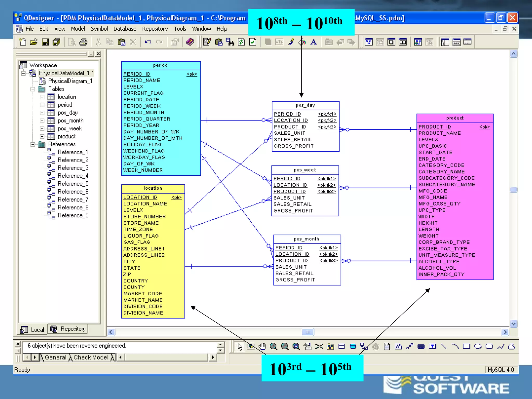Select Reference_5 in the tree
The image size is (532, 399).
[73, 184]
